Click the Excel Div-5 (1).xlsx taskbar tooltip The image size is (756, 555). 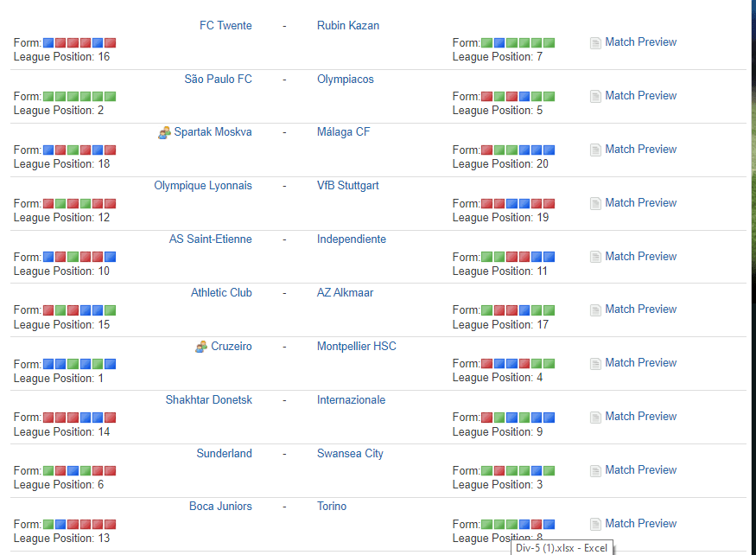tap(562, 548)
